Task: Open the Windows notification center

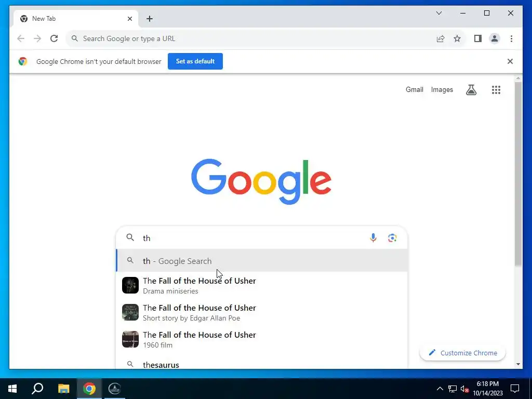Action: pos(515,389)
